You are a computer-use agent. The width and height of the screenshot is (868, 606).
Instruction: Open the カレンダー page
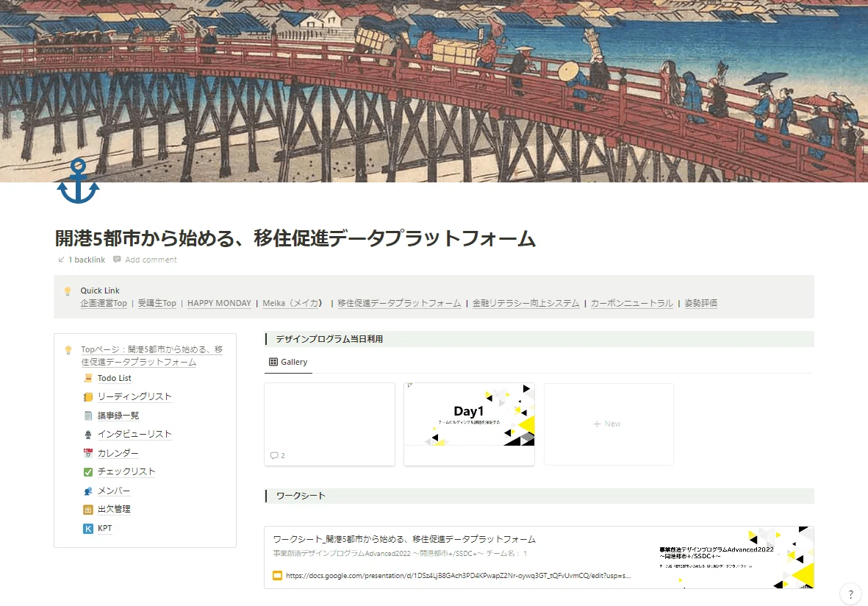pyautogui.click(x=118, y=453)
